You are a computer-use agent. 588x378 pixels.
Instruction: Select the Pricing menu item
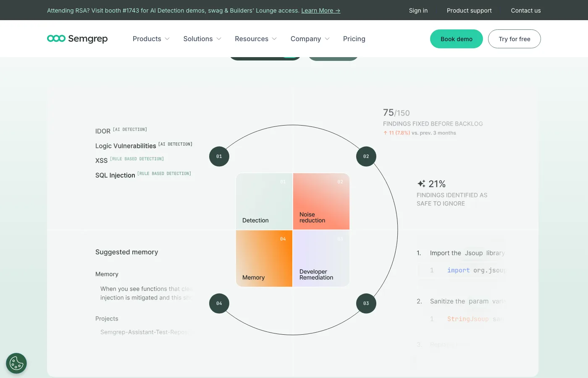tap(354, 39)
